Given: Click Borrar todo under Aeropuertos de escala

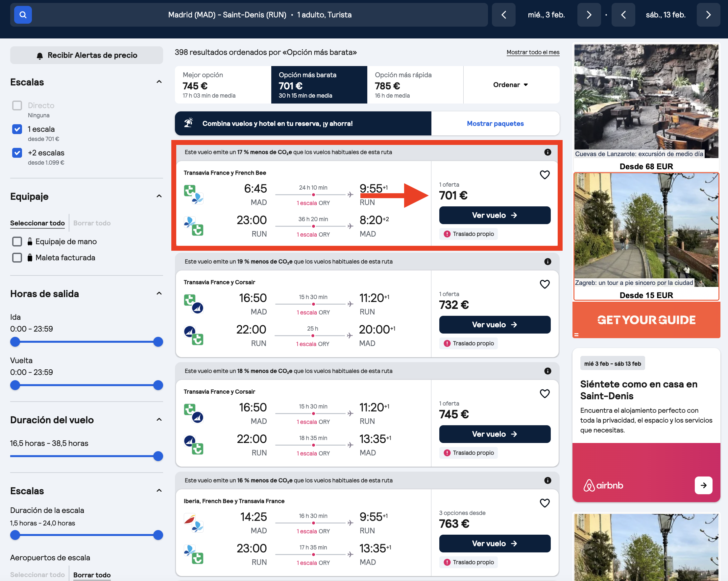Looking at the screenshot, I should tap(92, 575).
